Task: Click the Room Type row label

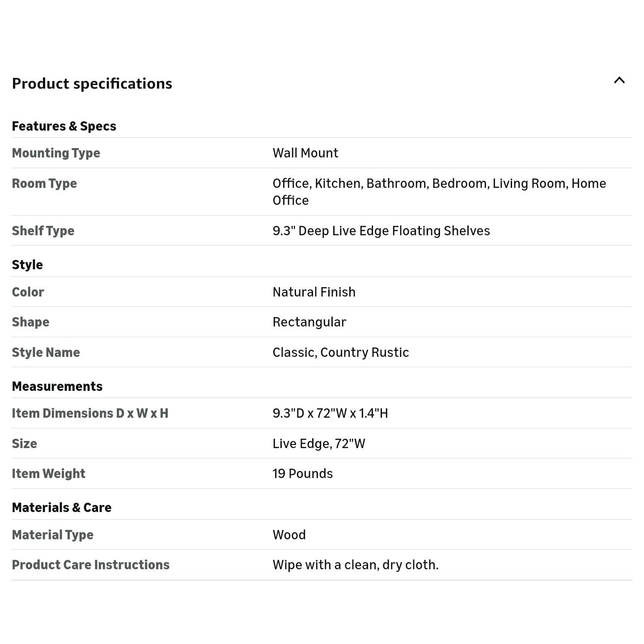Action: point(44,183)
